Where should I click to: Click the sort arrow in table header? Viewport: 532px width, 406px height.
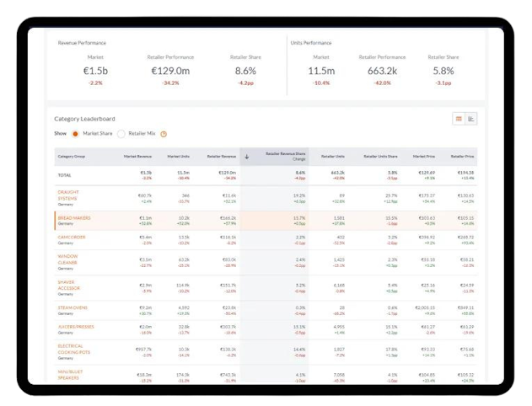tap(247, 156)
